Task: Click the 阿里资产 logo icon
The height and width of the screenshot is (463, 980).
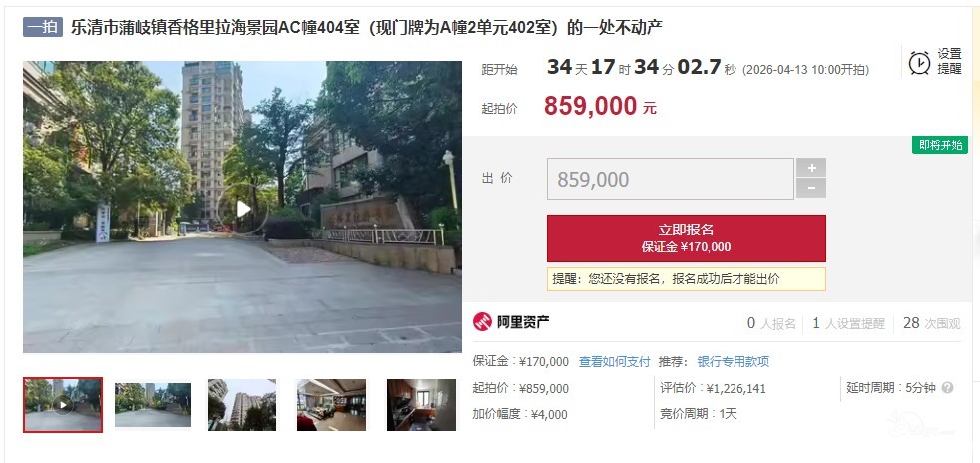Action: click(x=482, y=322)
